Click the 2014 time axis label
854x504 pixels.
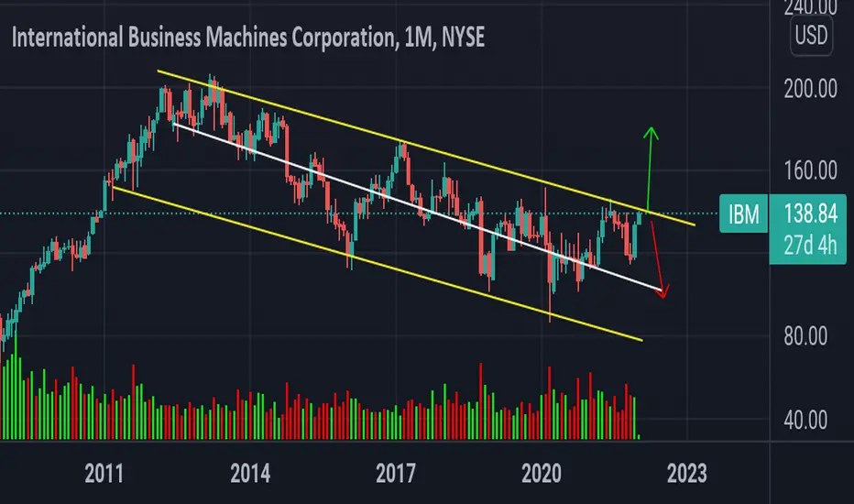tap(250, 474)
